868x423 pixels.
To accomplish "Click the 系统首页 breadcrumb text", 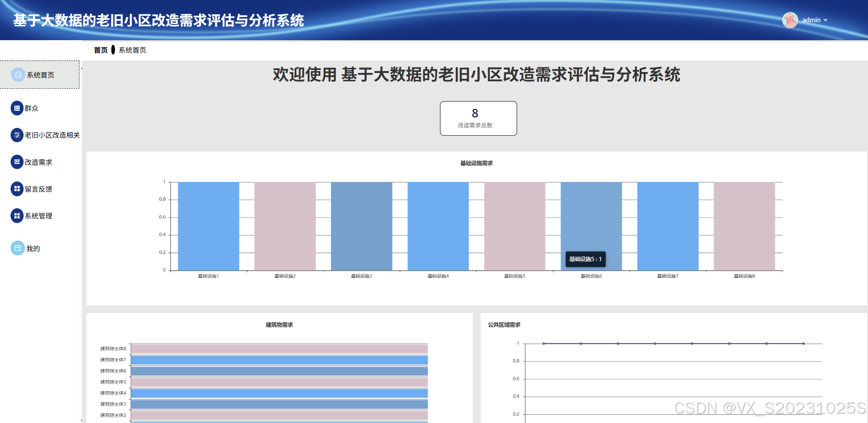I will tap(133, 50).
